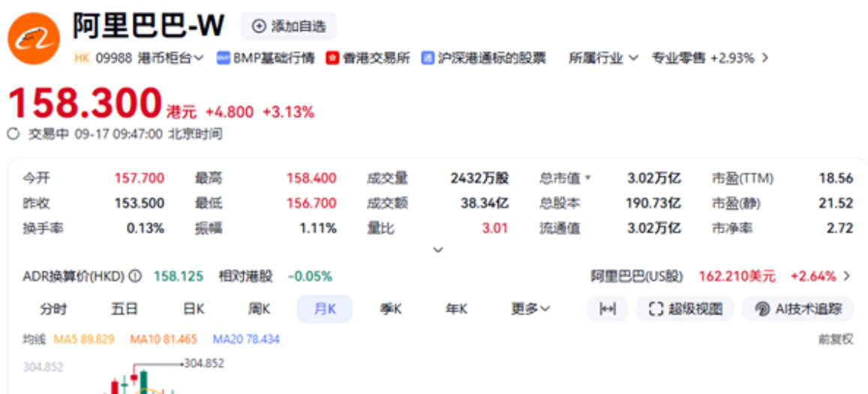
Task: Click the MA5 89.829 indicator label
Action: coord(84,338)
